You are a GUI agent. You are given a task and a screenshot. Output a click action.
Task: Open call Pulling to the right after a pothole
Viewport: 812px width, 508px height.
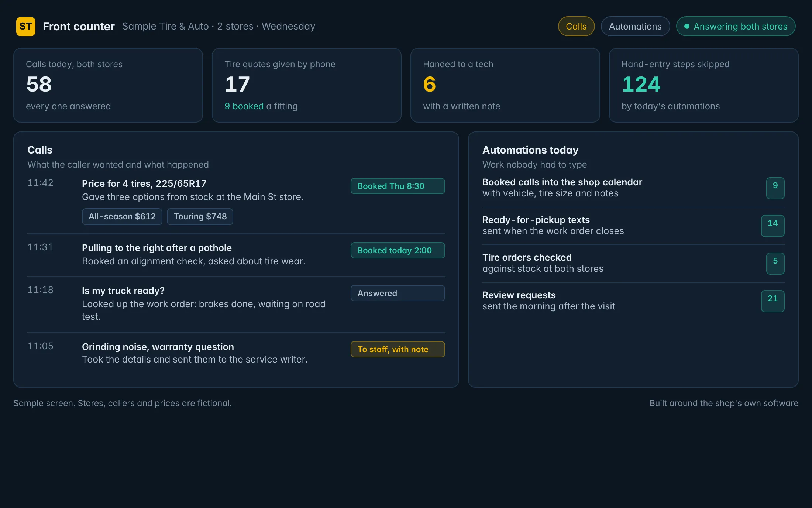(x=236, y=255)
